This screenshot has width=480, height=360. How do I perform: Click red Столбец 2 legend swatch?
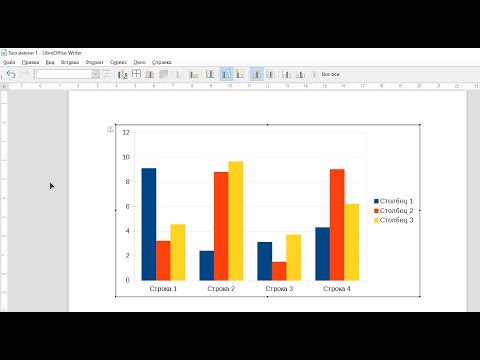[x=376, y=211]
